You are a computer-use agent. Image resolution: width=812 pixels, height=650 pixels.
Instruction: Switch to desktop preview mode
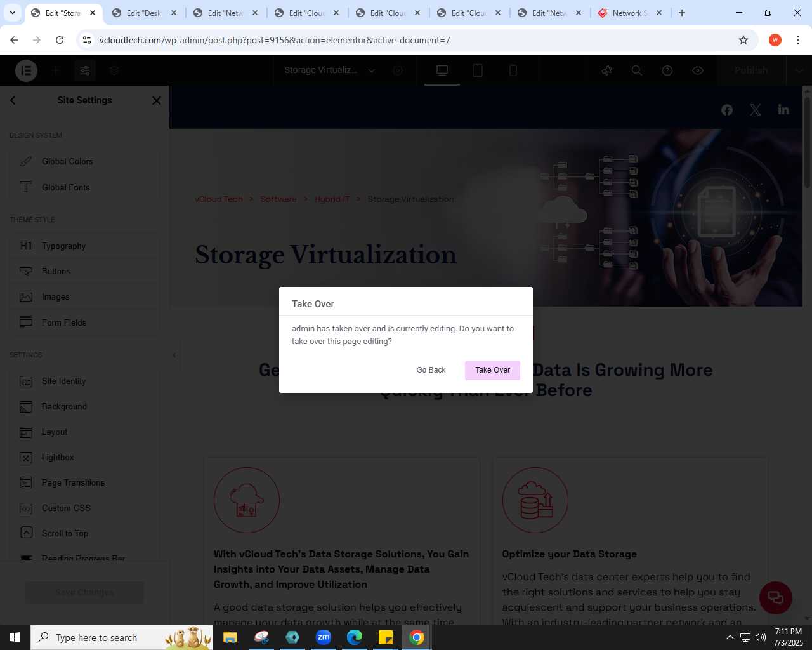point(442,70)
